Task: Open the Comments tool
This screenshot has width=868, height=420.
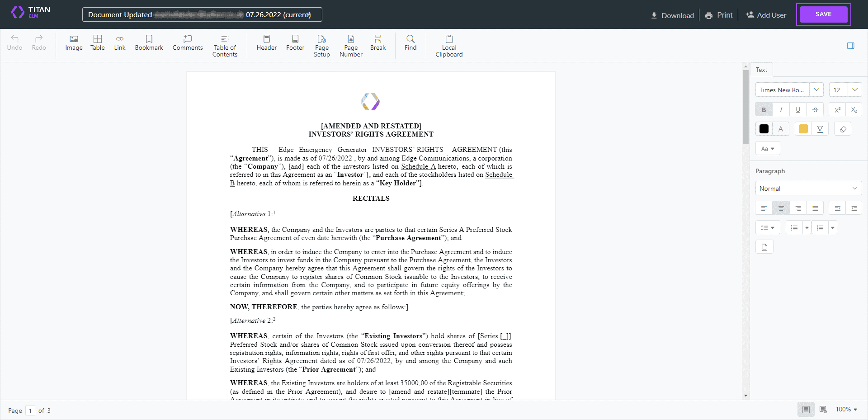Action: click(187, 43)
